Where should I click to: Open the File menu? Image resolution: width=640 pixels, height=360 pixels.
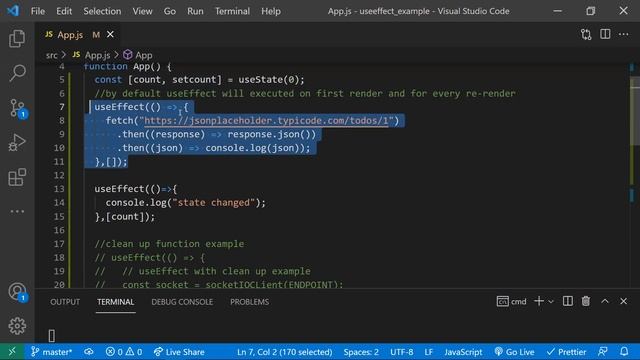(38, 11)
